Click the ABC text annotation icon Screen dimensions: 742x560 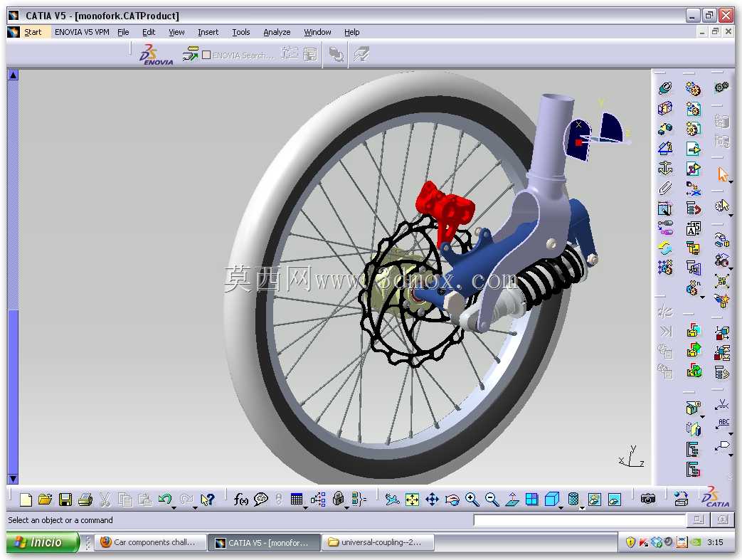722,423
